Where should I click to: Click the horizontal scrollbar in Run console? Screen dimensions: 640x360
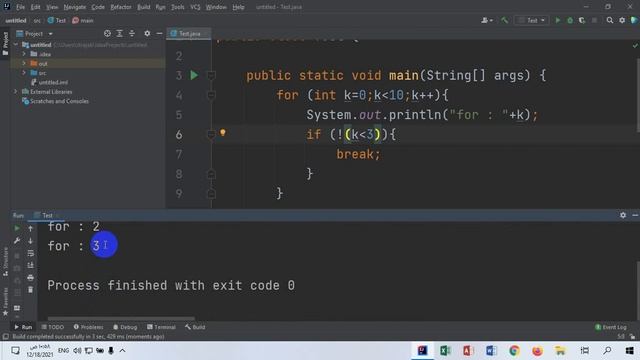point(121,318)
